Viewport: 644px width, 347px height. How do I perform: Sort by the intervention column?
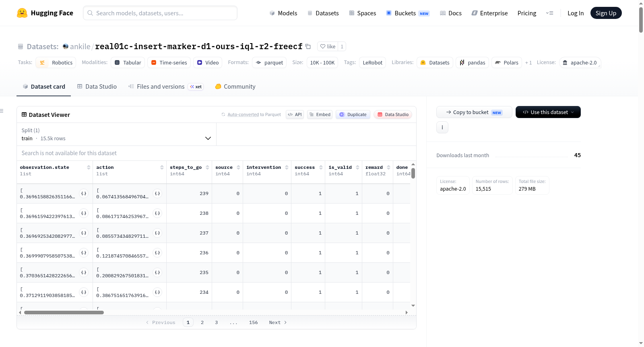[x=287, y=167]
